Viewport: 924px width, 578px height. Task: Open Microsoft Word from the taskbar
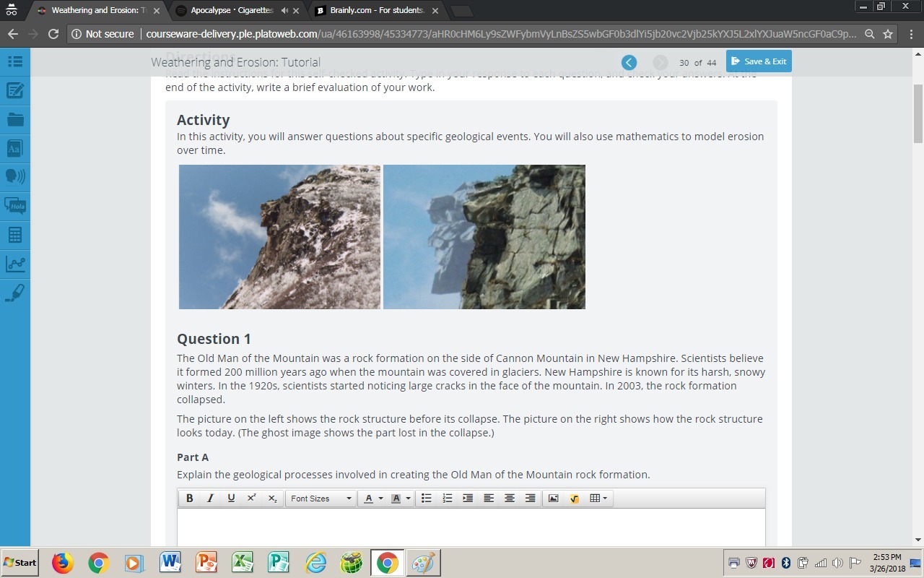click(x=170, y=562)
